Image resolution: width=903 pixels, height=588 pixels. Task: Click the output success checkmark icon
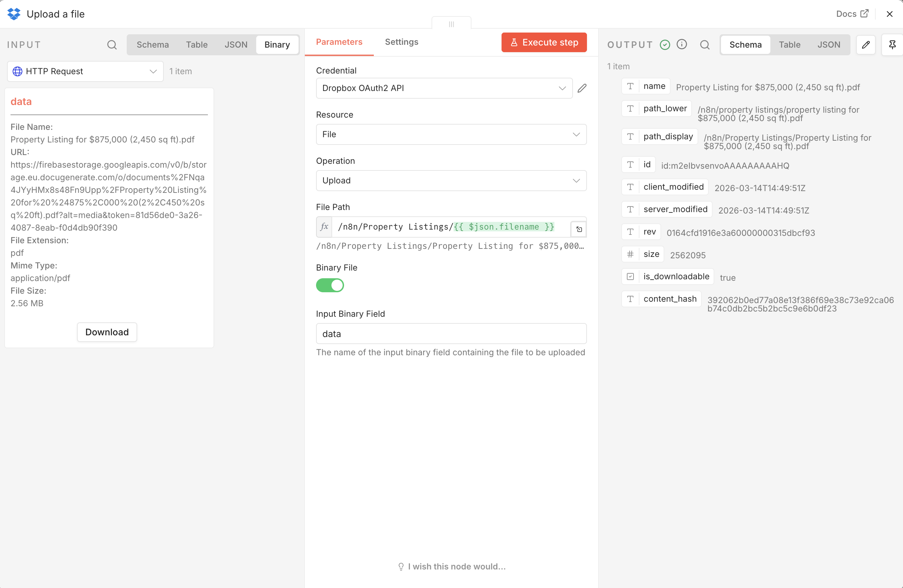coord(665,44)
